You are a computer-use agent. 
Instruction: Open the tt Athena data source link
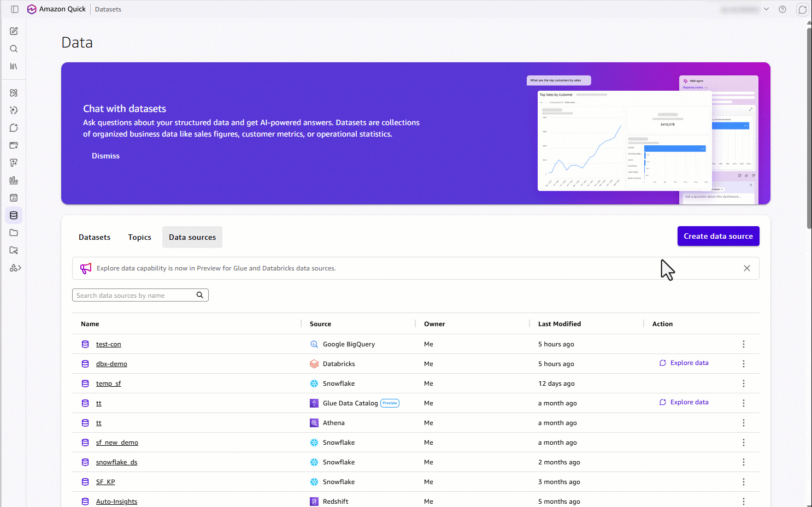pyautogui.click(x=99, y=423)
